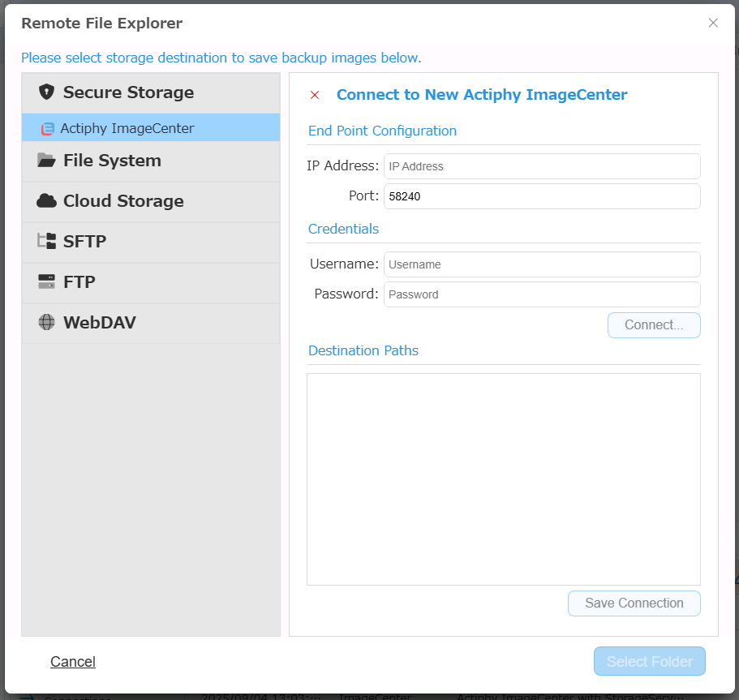
Task: Click the Cancel link
Action: tap(73, 662)
